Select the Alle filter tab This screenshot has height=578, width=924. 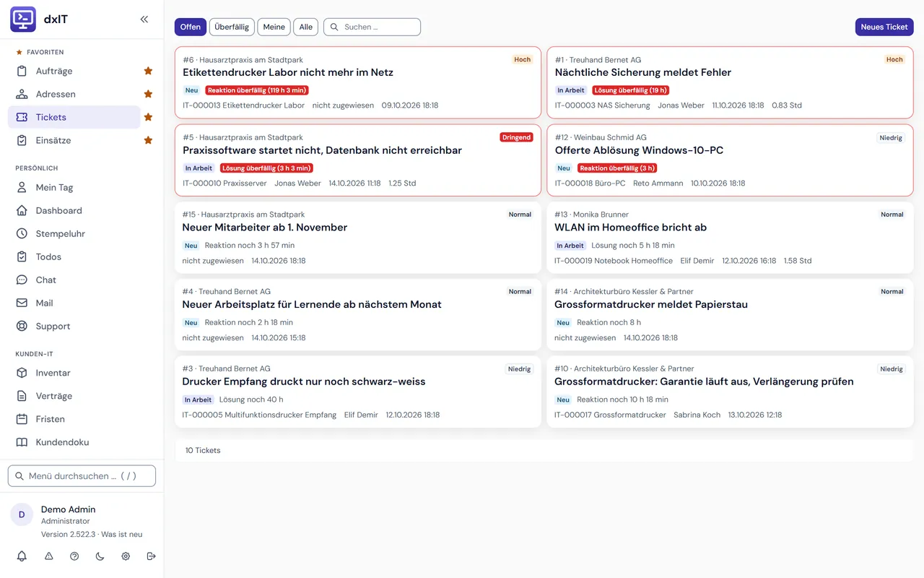tap(306, 27)
